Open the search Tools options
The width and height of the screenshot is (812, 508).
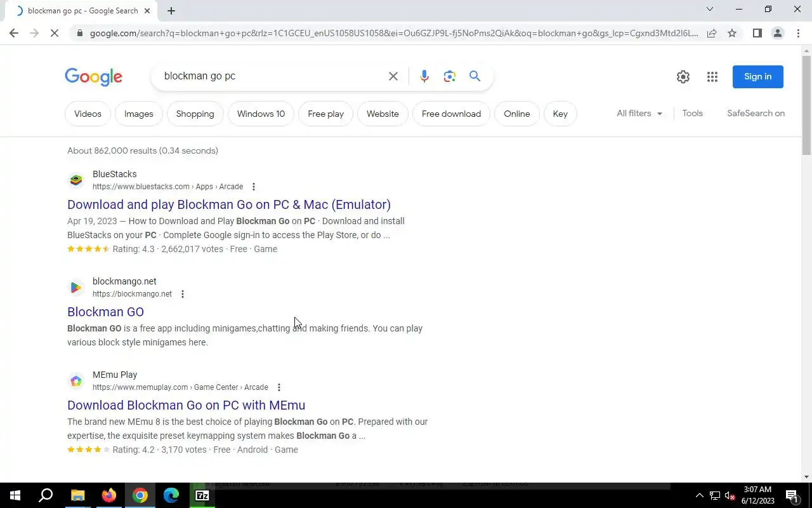(693, 113)
